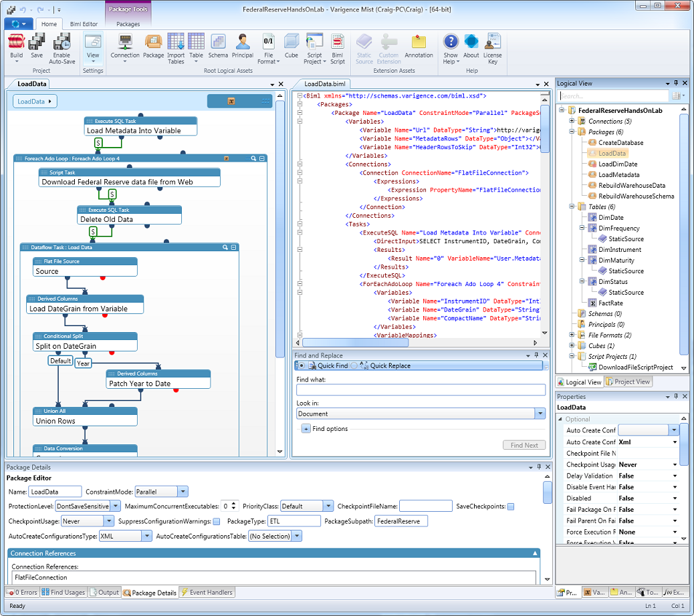
Task: Open the Look in Document dropdown
Action: (540, 414)
